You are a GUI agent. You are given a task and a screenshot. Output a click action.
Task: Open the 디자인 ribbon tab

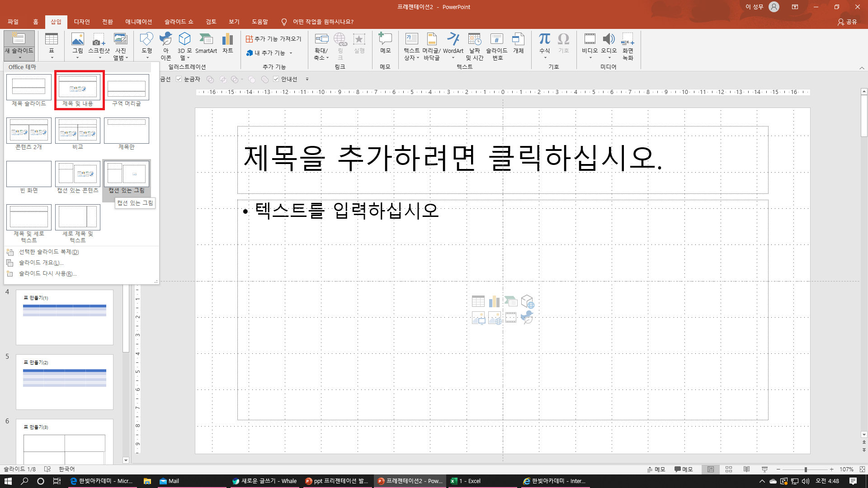(82, 22)
